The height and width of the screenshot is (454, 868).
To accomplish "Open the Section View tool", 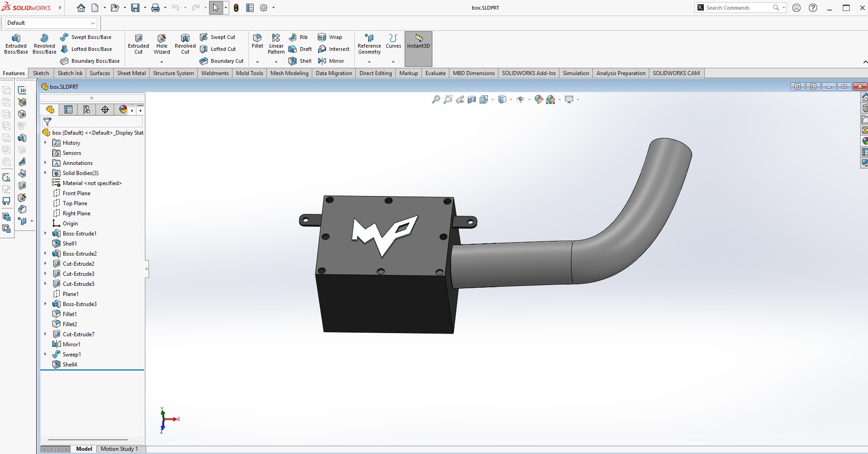I will pos(472,99).
